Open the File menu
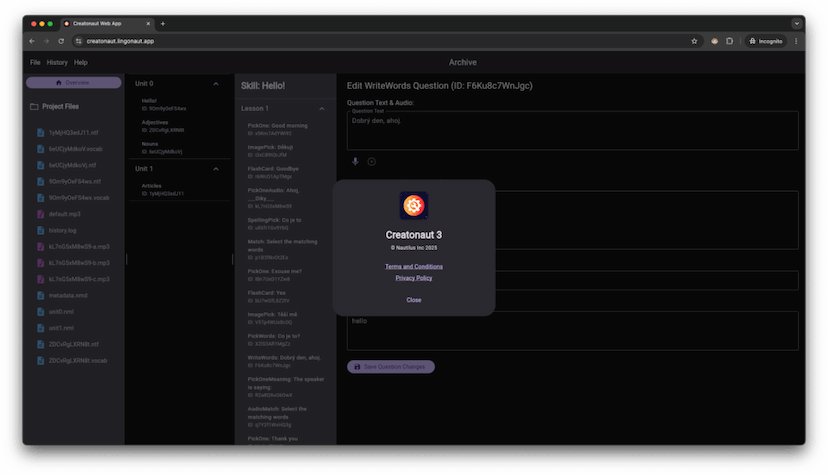 click(35, 62)
